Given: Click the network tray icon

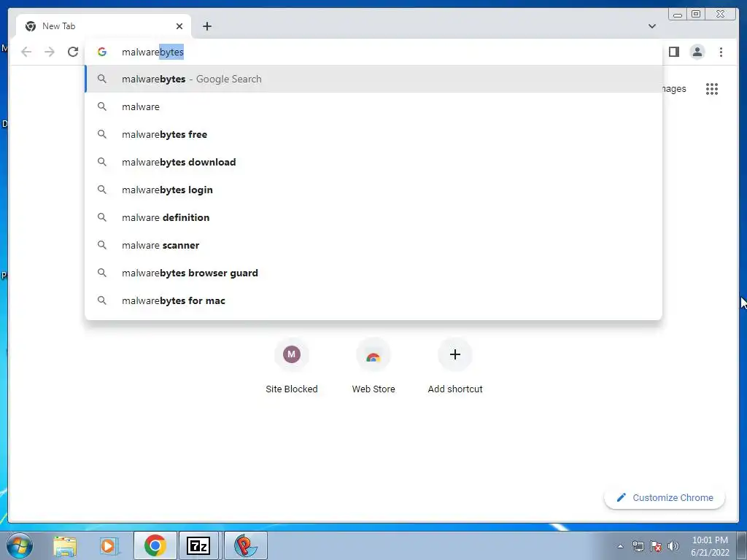Looking at the screenshot, I should [638, 546].
